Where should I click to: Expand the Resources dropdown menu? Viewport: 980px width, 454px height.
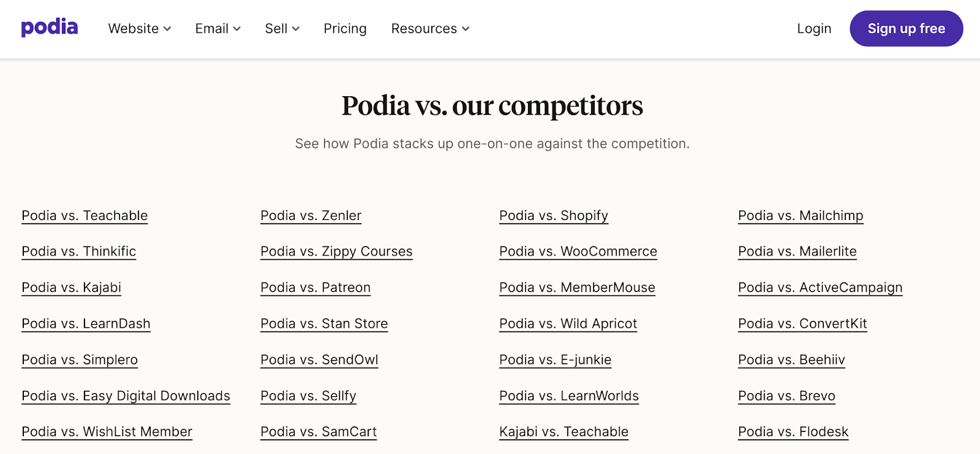point(429,28)
